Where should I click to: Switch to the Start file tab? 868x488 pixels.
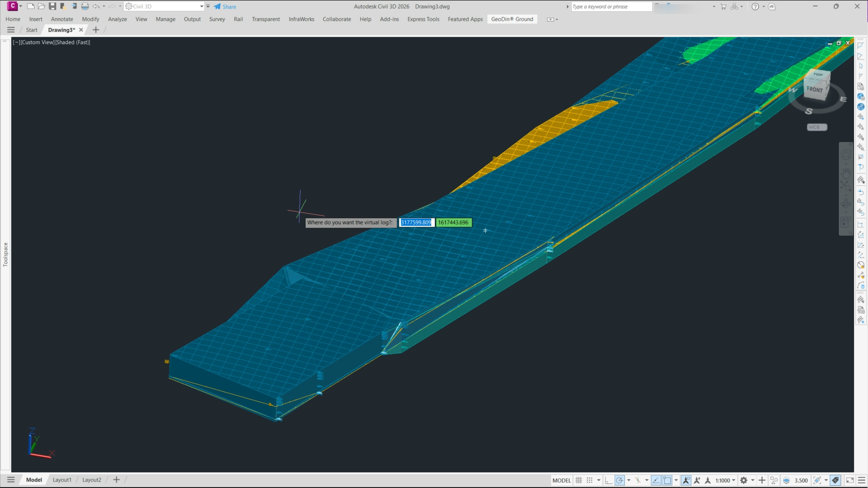[32, 30]
